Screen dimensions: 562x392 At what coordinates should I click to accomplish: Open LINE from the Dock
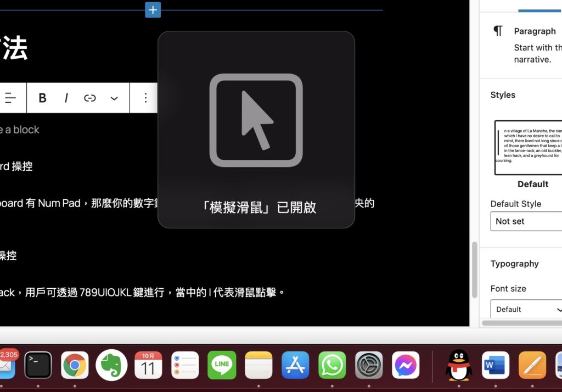coord(222,364)
